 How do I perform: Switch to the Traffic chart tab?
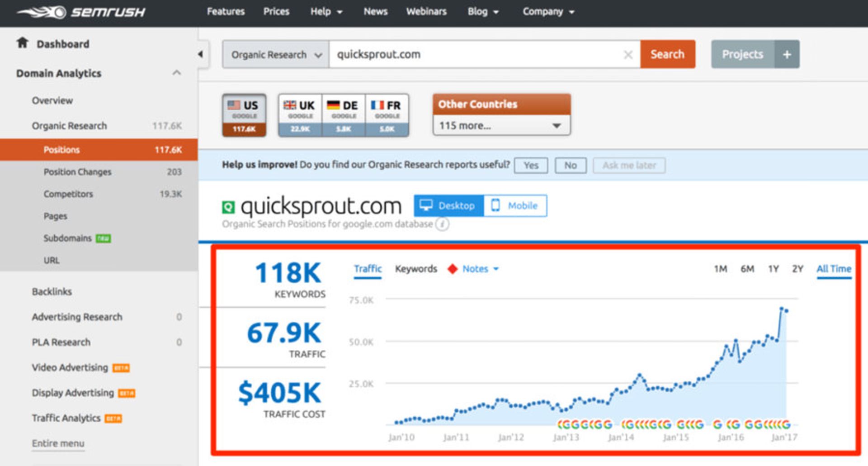[368, 269]
